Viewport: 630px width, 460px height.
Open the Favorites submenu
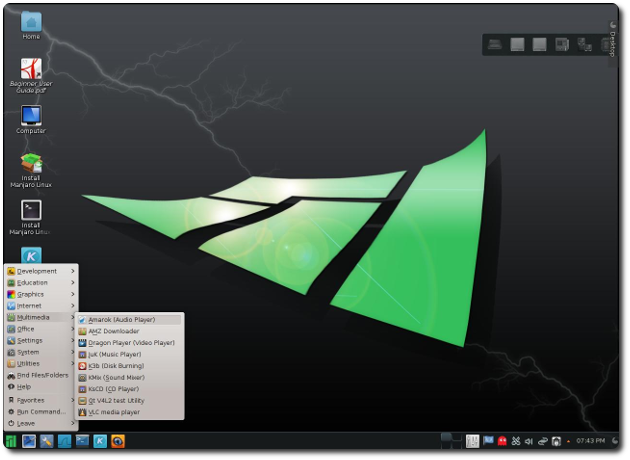click(41, 400)
